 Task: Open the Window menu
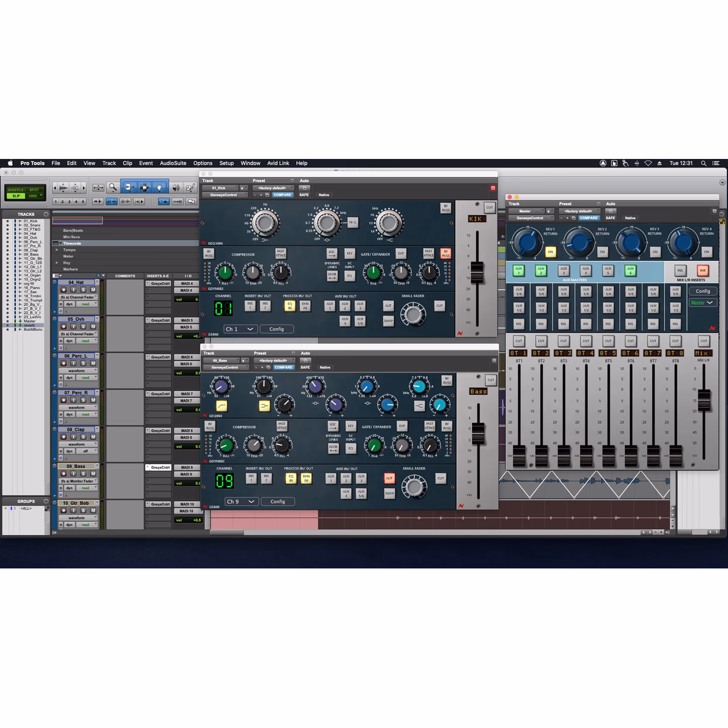(x=251, y=163)
